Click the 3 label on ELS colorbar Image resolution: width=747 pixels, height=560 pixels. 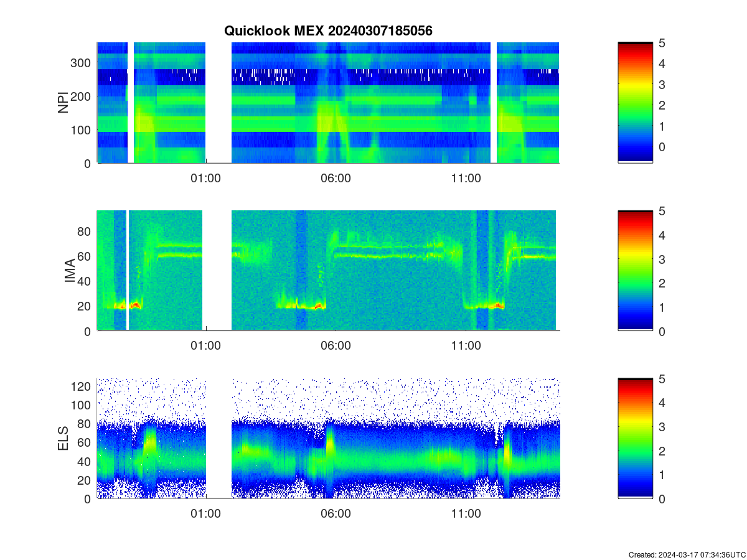click(660, 426)
